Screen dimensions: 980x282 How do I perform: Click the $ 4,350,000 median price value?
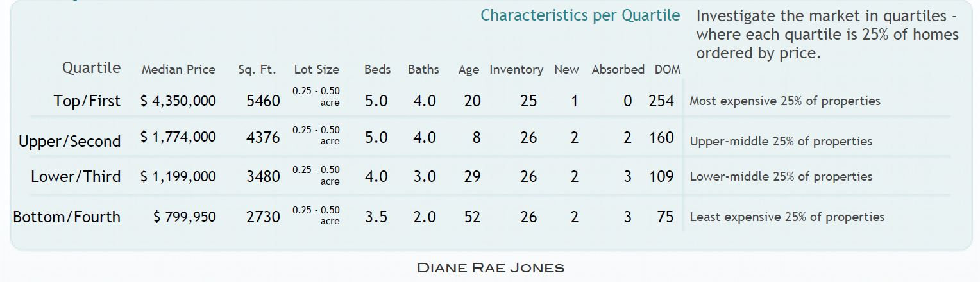pos(178,101)
